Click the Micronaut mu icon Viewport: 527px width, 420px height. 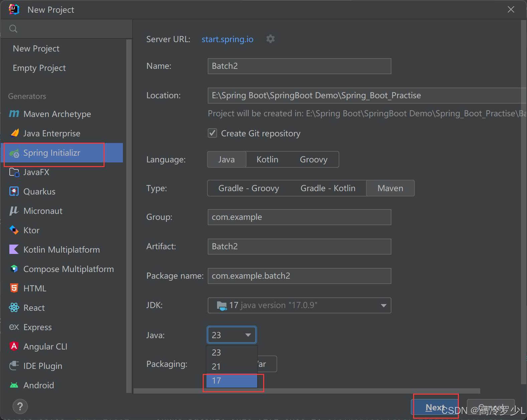coord(14,211)
